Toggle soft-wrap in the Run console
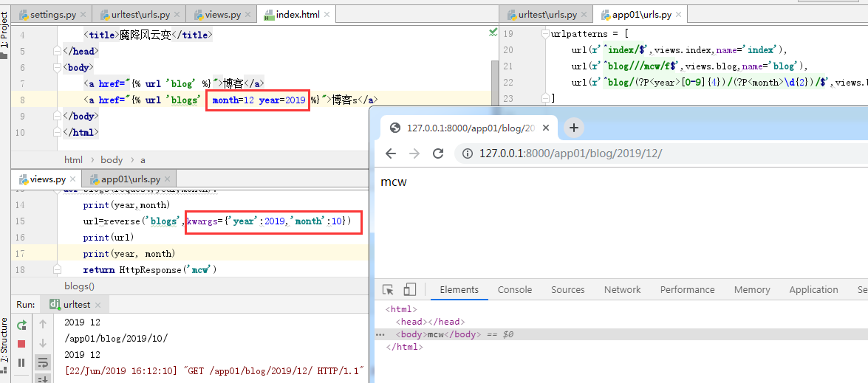The image size is (868, 383). pyautogui.click(x=43, y=362)
